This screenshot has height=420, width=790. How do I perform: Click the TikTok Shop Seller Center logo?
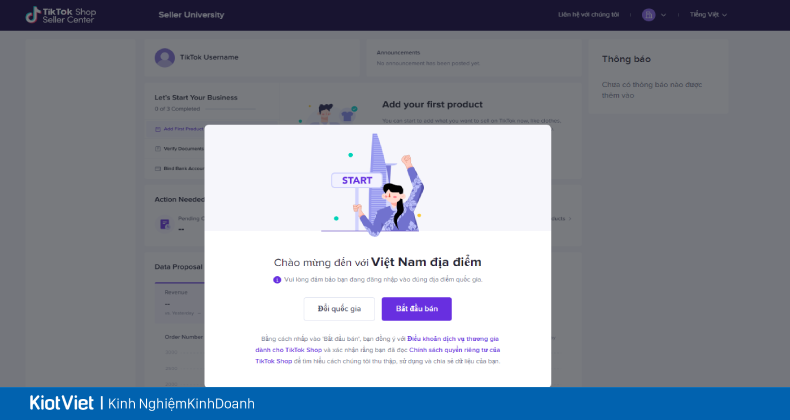coord(60,15)
